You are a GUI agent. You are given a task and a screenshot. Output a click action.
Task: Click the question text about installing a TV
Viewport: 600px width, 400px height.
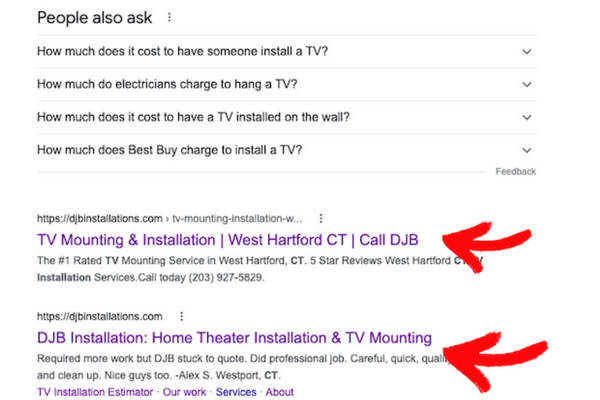click(183, 51)
